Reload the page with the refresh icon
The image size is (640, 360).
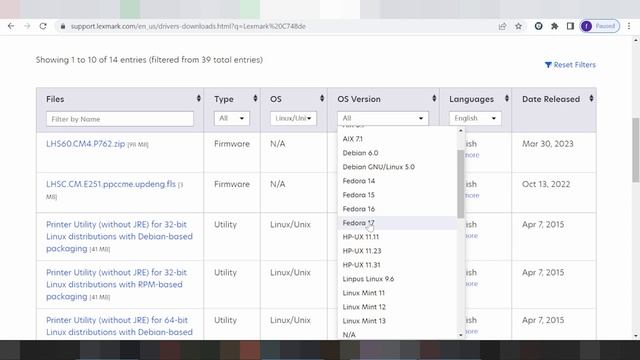(43, 26)
